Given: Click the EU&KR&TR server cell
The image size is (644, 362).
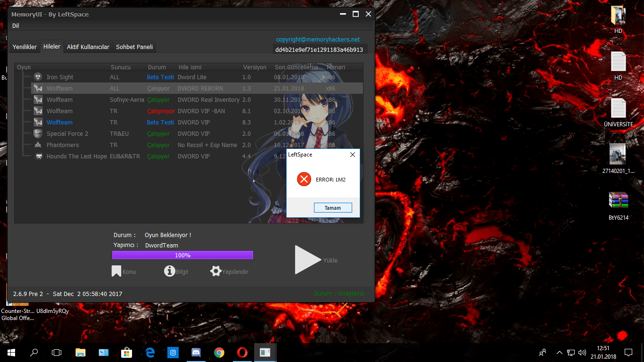Looking at the screenshot, I should (x=125, y=156).
